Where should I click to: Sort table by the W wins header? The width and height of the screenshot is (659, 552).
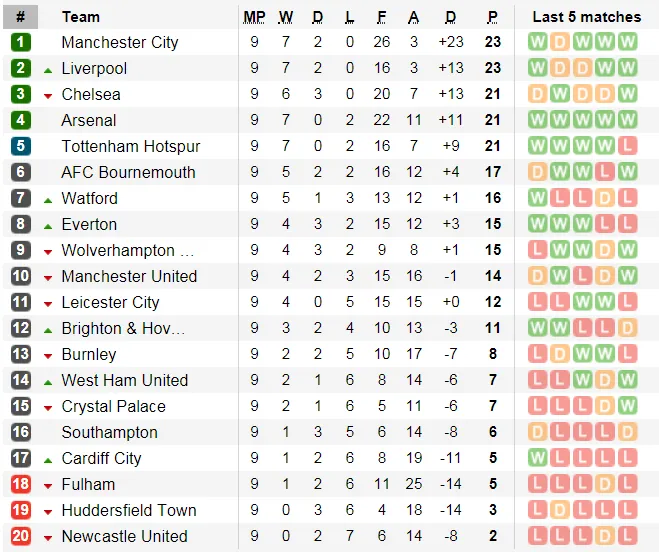[286, 17]
